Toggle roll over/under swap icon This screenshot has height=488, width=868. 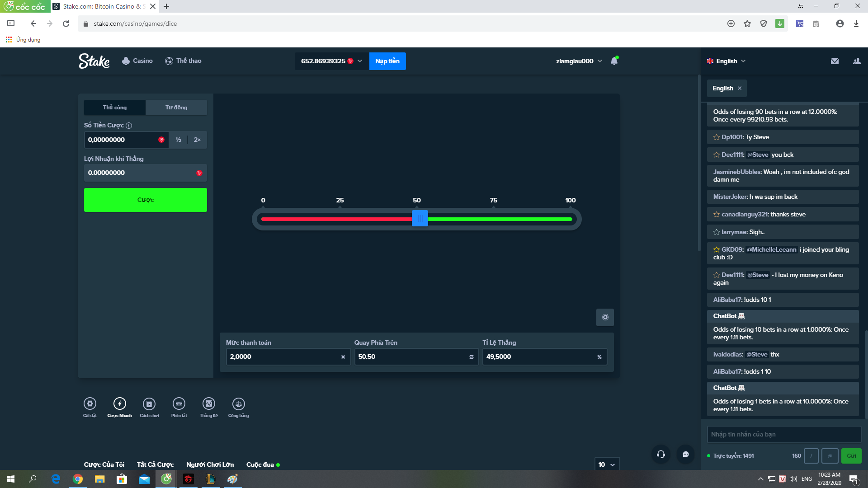point(471,357)
